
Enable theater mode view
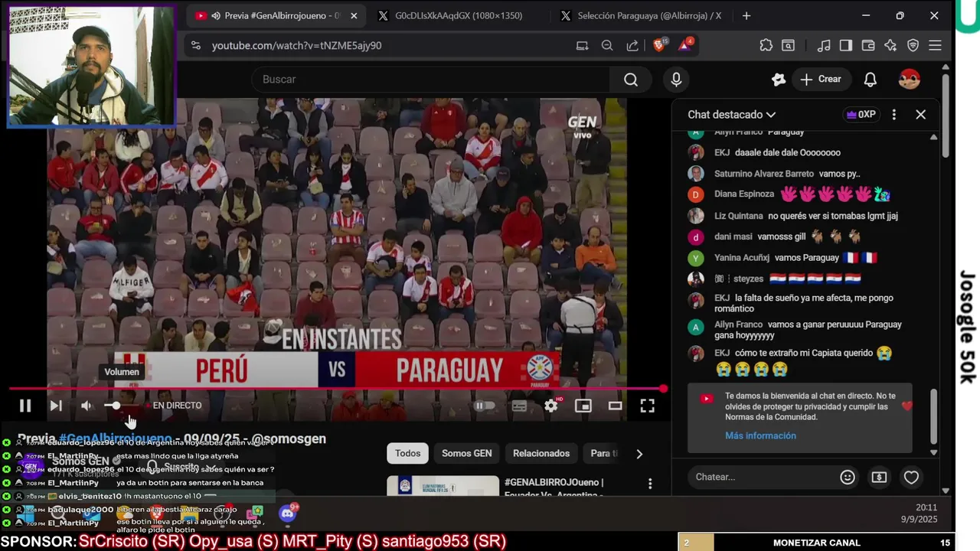615,406
